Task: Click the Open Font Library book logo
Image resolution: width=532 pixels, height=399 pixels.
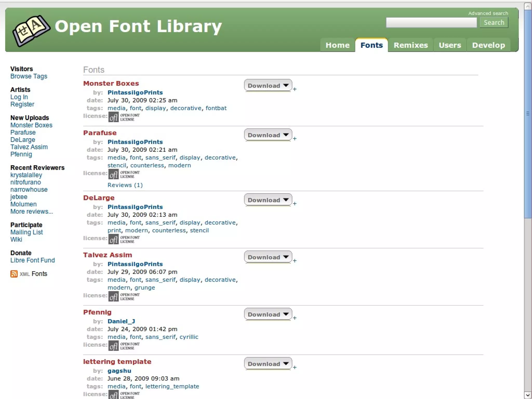Action: [x=31, y=31]
